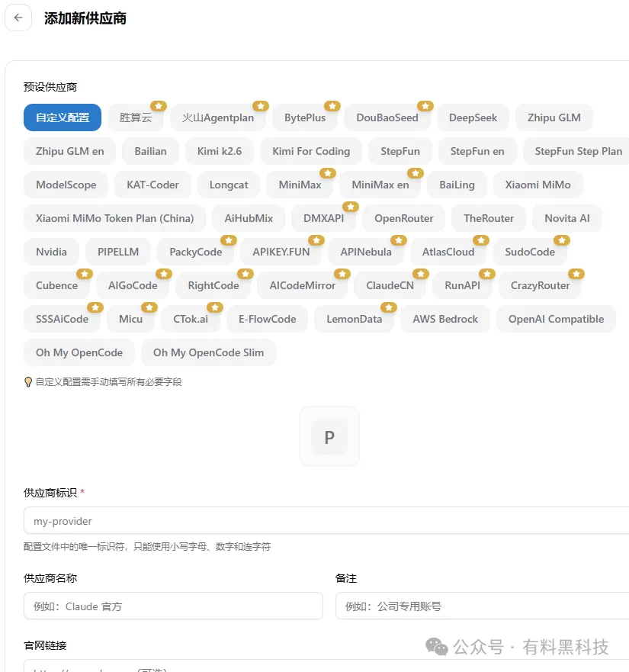Select Zhipu GLM preset
629x672 pixels.
click(x=554, y=117)
